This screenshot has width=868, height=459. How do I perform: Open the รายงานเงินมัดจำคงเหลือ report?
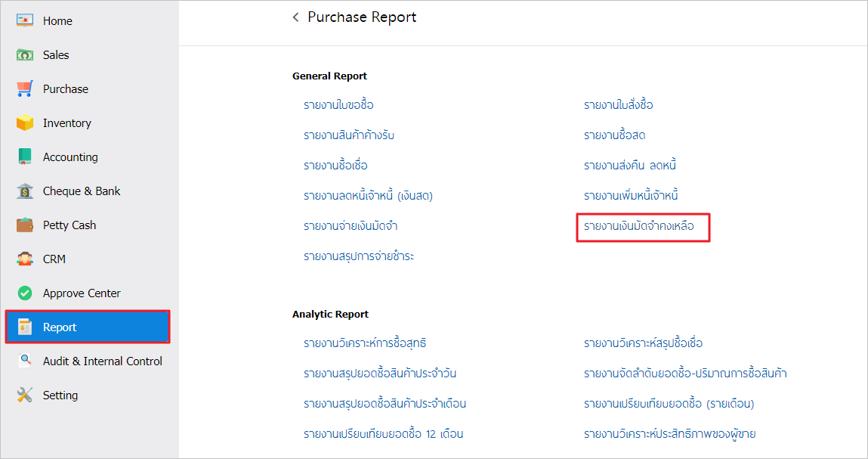tap(639, 225)
